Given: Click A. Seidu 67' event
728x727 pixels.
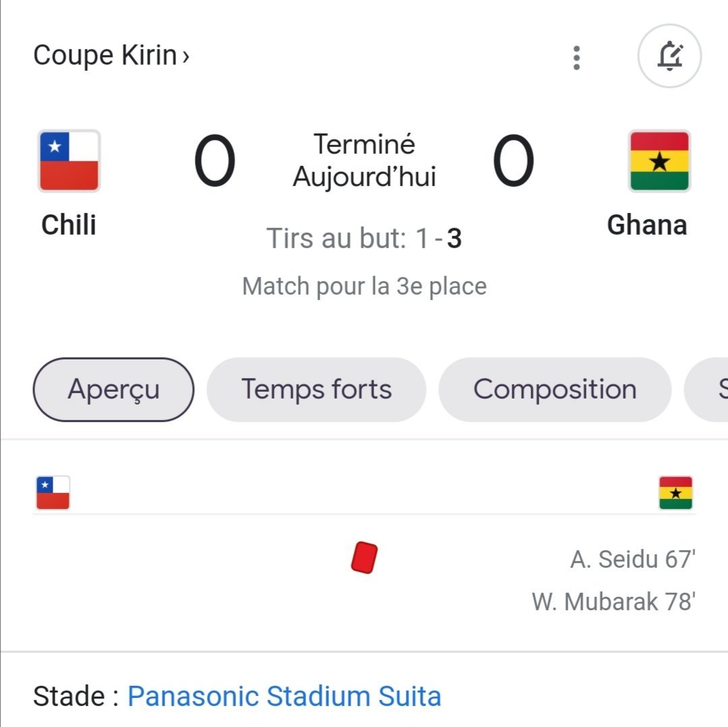Looking at the screenshot, I should (633, 559).
